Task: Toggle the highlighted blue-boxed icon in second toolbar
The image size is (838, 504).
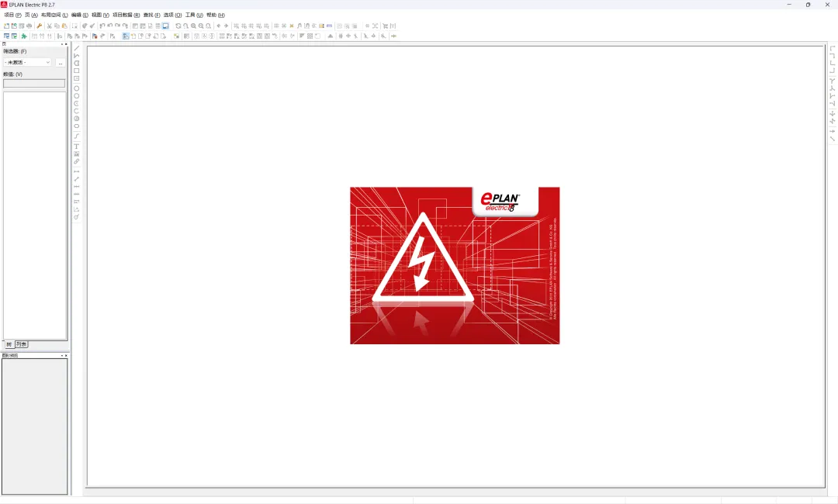Action: tap(126, 36)
